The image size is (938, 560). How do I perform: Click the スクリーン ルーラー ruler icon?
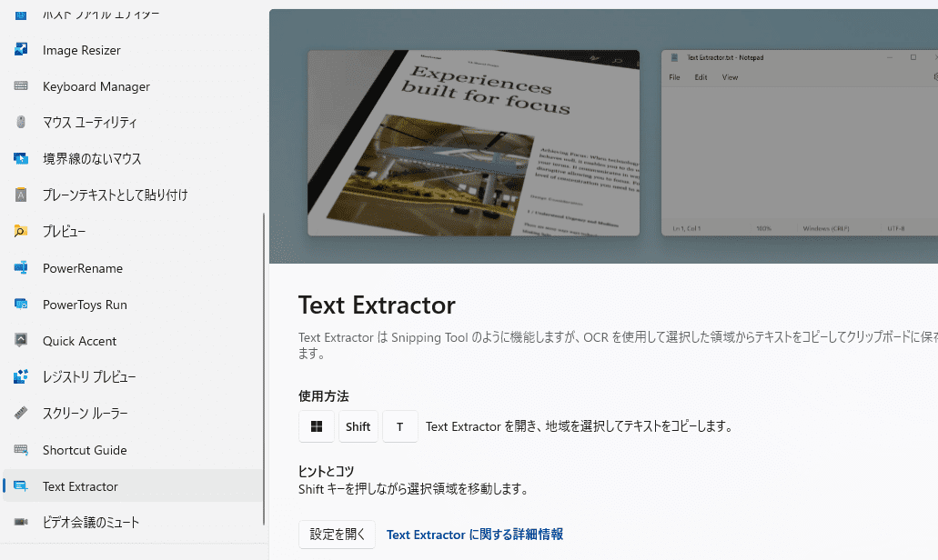click(x=21, y=413)
